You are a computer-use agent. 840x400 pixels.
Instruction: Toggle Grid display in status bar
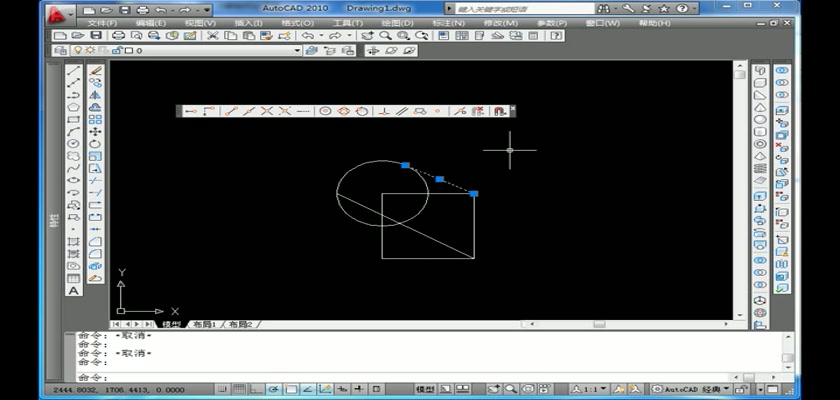click(239, 389)
